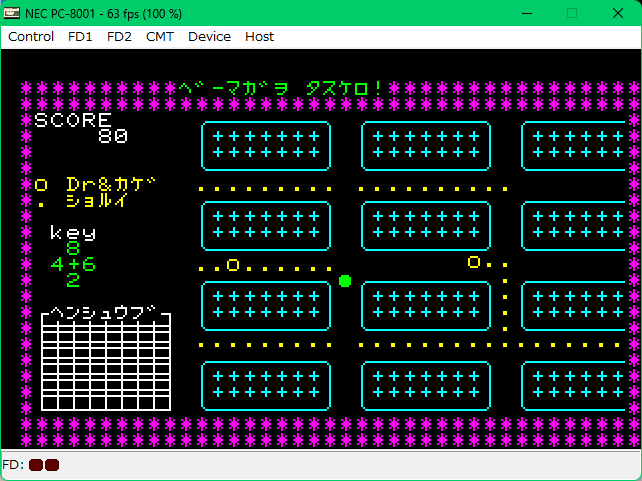Click the yellow O in the right corridor
Viewport: 642px width, 481px height.
tap(474, 263)
